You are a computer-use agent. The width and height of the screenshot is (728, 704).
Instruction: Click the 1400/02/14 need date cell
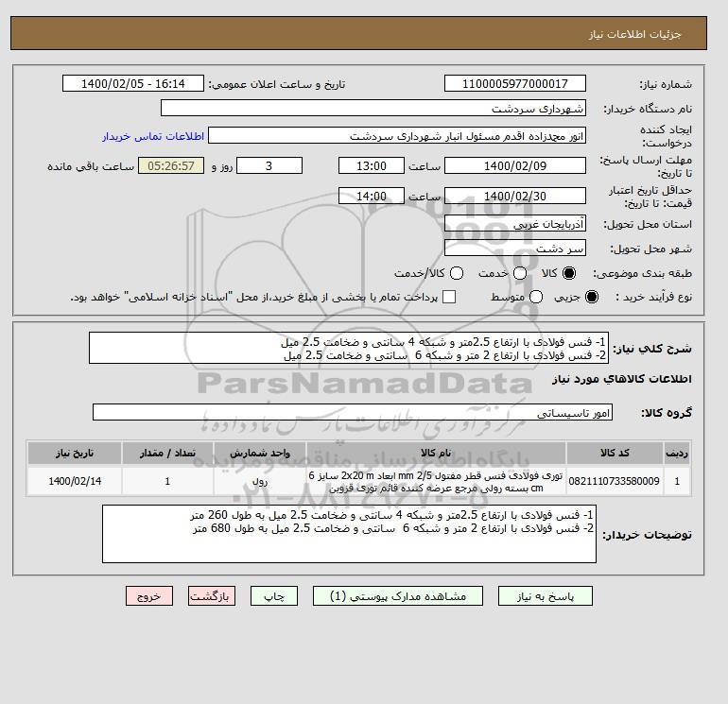pyautogui.click(x=75, y=481)
